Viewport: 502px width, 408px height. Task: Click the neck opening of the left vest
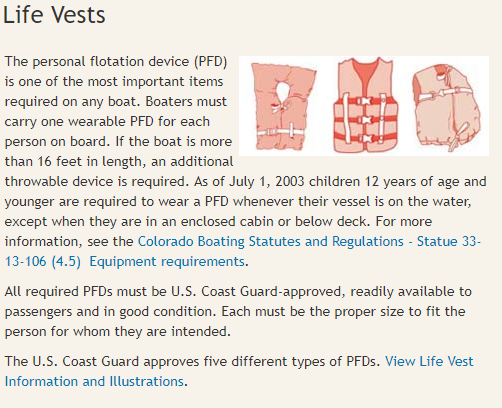(283, 90)
